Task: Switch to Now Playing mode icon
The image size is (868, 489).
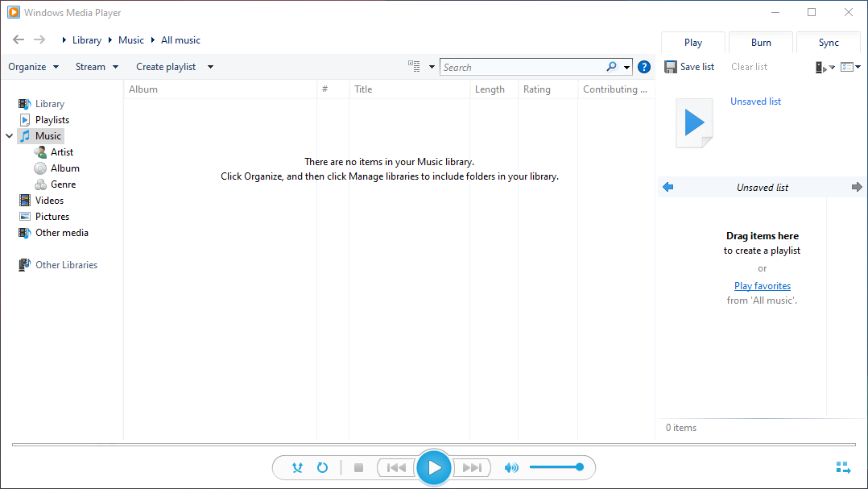Action: tap(843, 467)
